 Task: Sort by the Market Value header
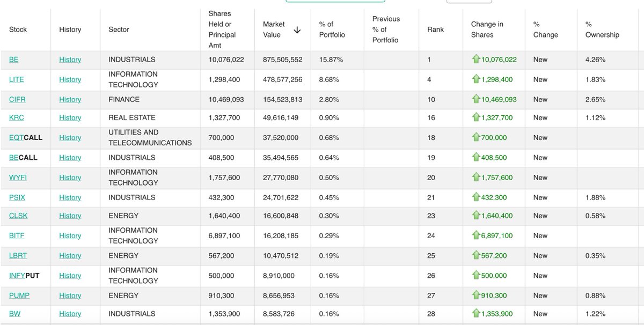(274, 29)
